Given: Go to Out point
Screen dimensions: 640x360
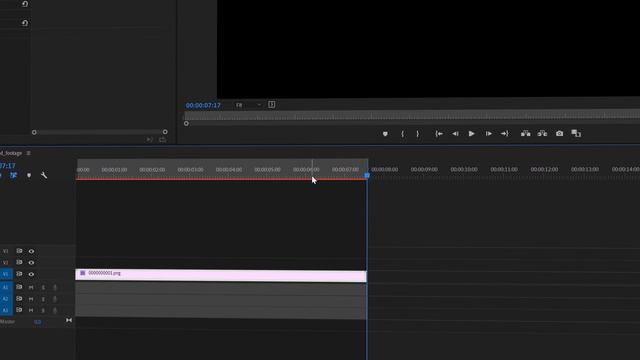Looking at the screenshot, I should pos(505,134).
